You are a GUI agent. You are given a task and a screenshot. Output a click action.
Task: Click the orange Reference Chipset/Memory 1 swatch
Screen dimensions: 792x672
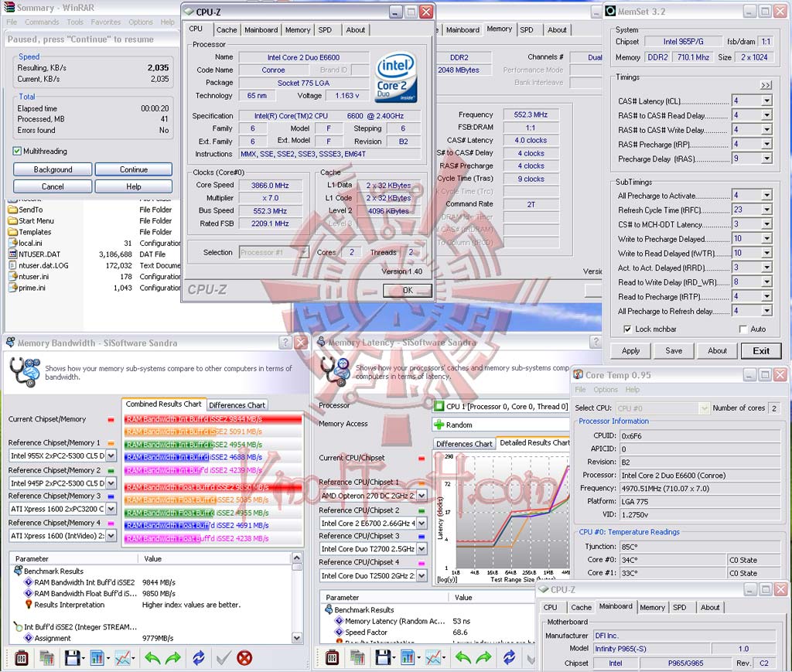point(111,443)
